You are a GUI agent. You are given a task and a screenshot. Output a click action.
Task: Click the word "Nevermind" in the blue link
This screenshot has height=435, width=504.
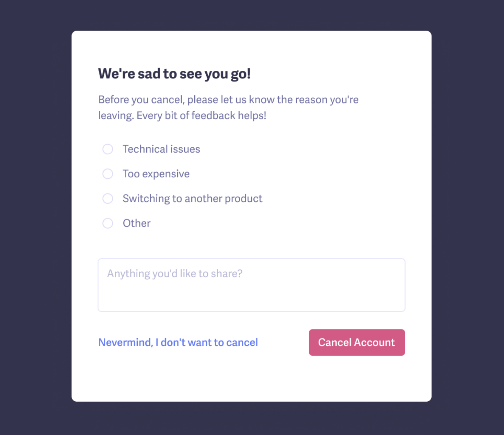point(125,342)
